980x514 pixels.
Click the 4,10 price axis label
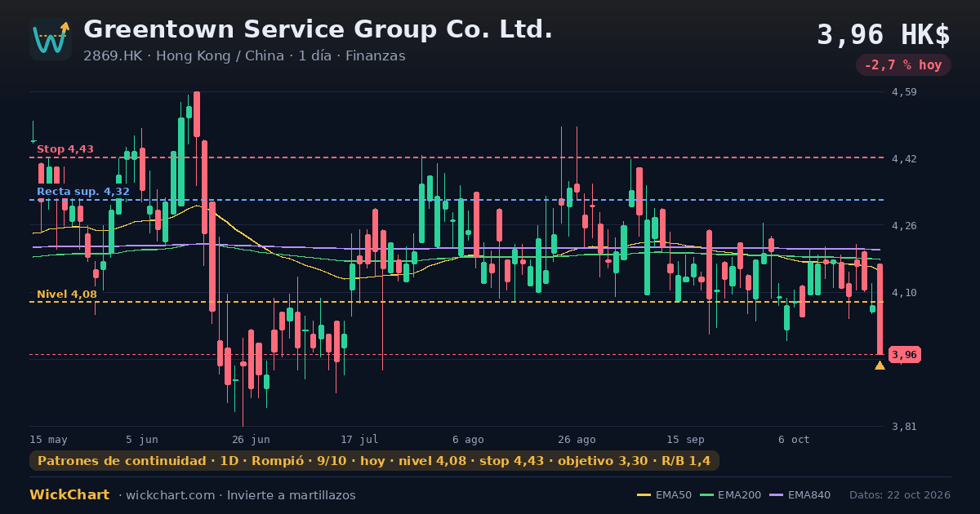click(904, 293)
